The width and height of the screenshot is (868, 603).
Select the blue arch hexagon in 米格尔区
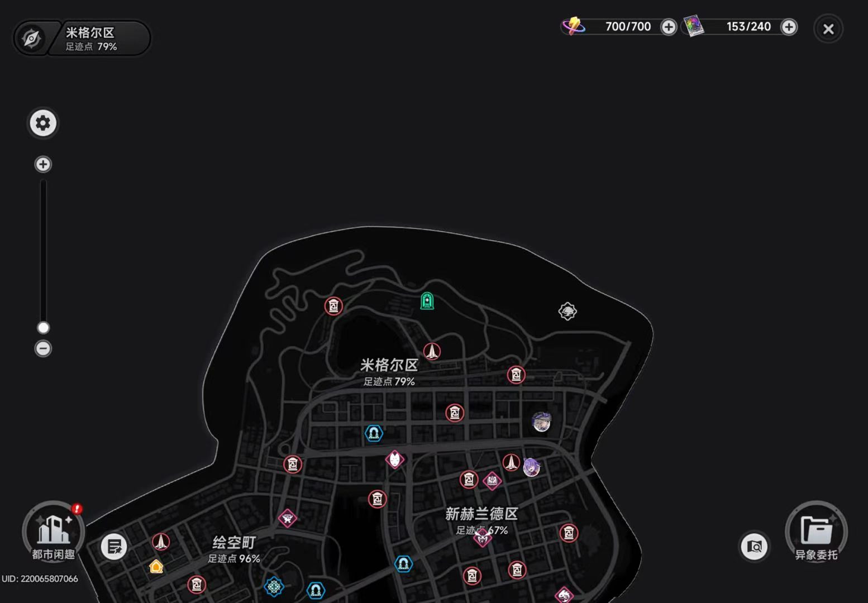coord(374,433)
